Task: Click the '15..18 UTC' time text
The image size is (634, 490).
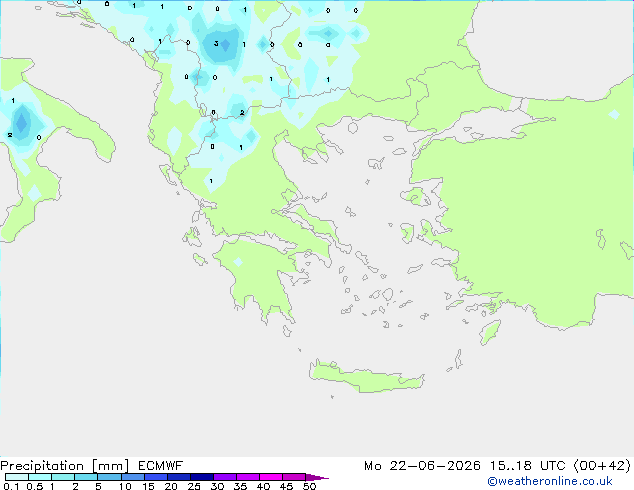Action: [527, 466]
